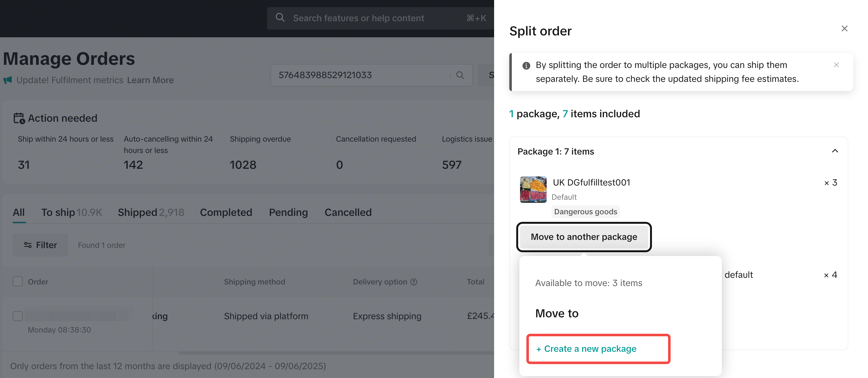Viewport: 868px width, 378px height.
Task: Click the megaphone update announcement icon
Action: pos(8,80)
